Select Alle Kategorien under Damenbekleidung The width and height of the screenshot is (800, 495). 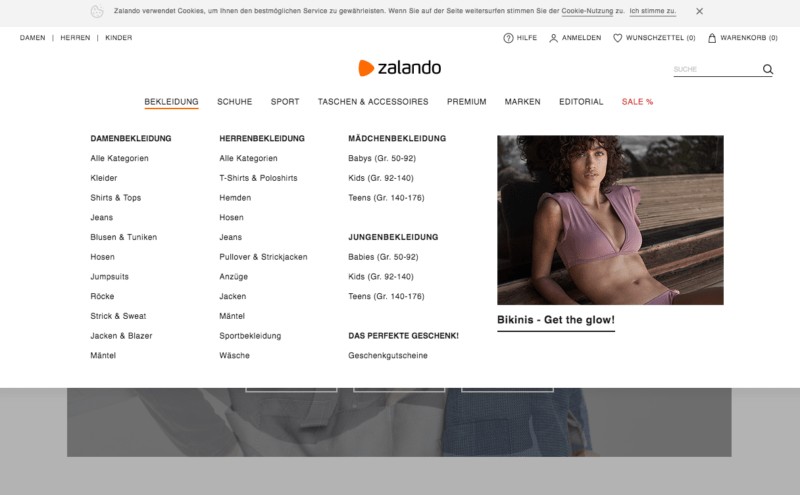pos(119,159)
